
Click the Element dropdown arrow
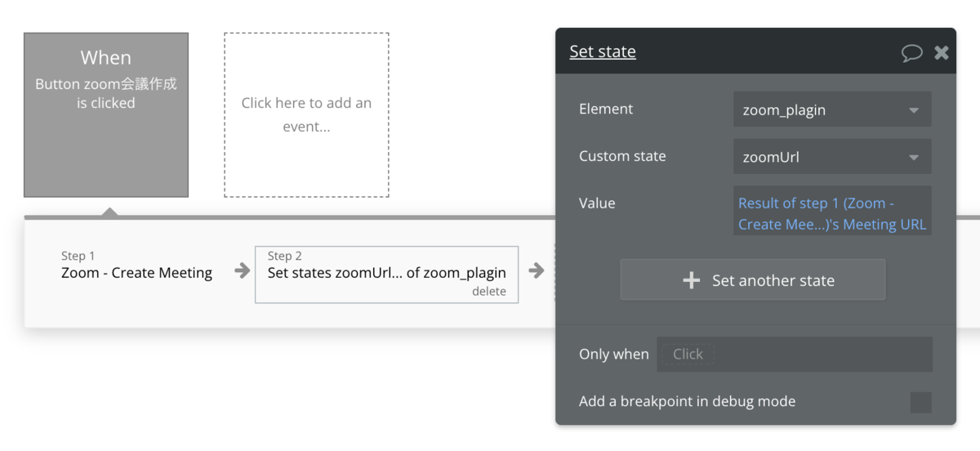(x=914, y=111)
